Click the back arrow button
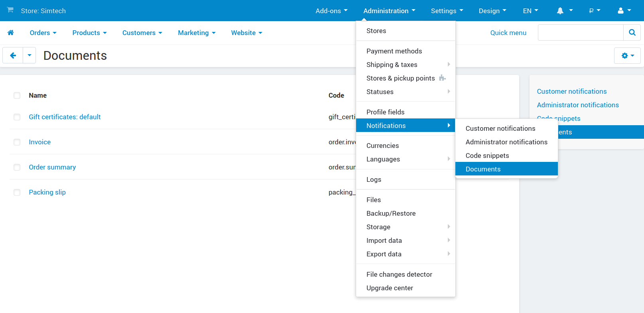Image resolution: width=644 pixels, height=313 pixels. (x=13, y=55)
